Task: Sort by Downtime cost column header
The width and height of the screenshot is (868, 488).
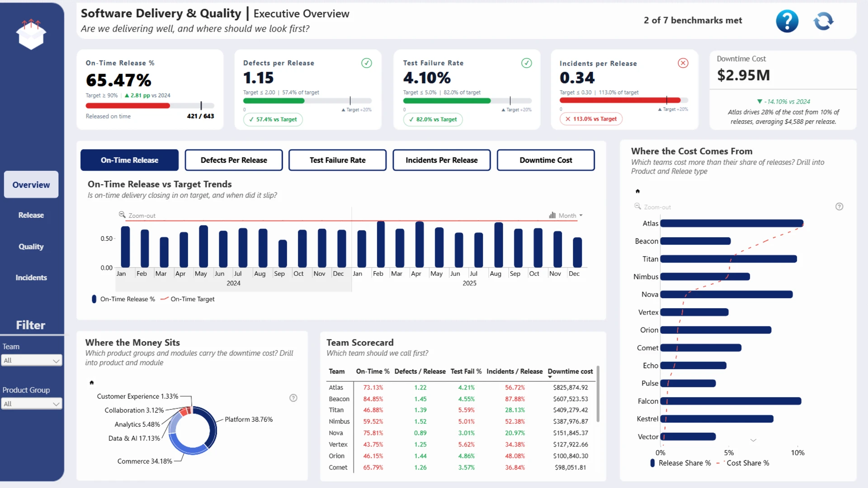Action: (570, 371)
